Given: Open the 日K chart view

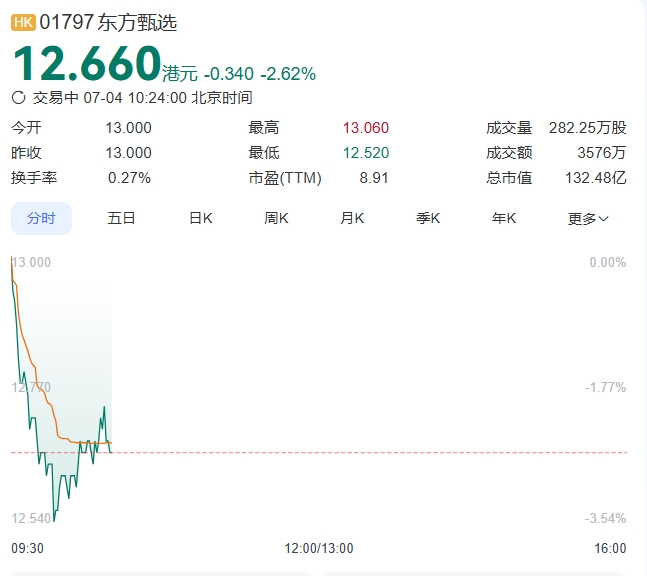Looking at the screenshot, I should [x=201, y=218].
